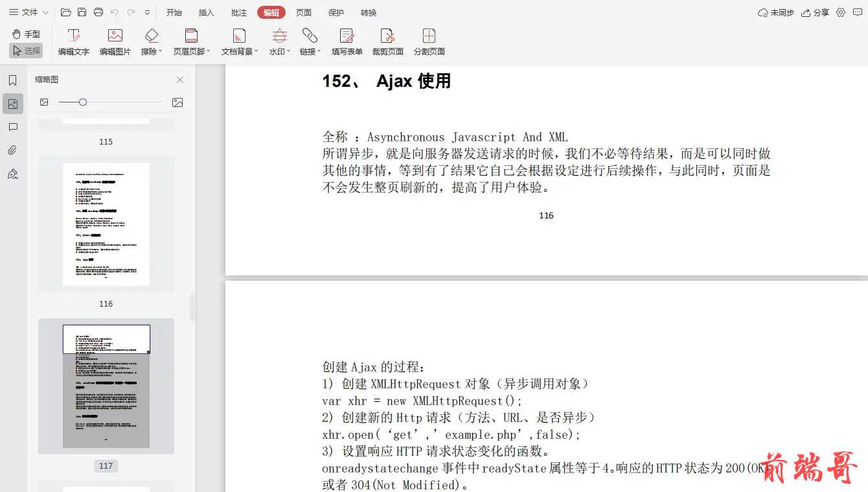This screenshot has width=868, height=492.
Task: Activate the 手型 hand tool
Action: 26,34
